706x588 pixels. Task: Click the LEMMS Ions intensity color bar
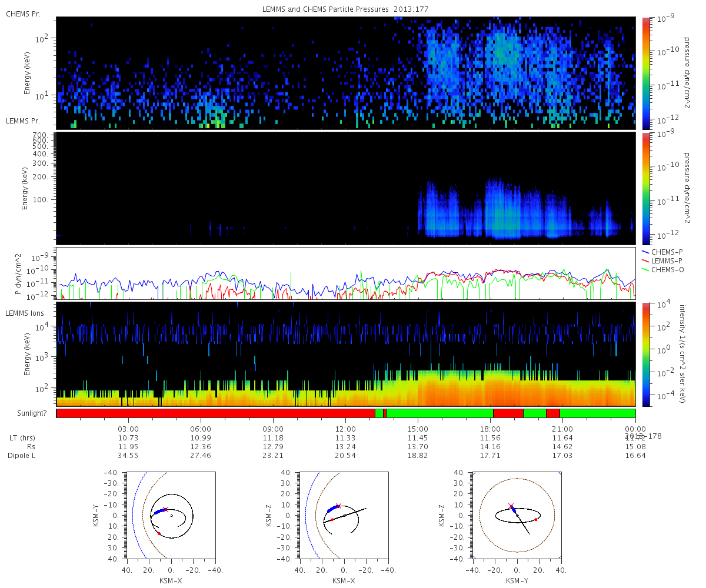point(645,355)
